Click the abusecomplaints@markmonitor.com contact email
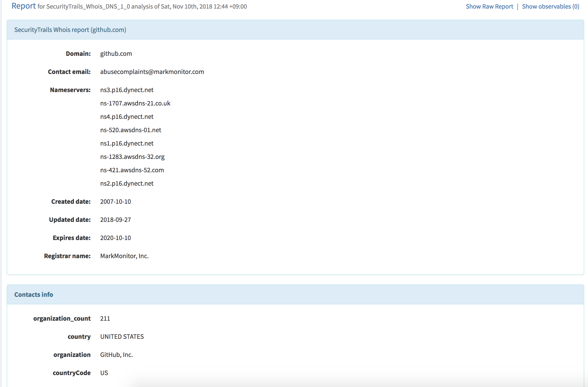 (152, 72)
